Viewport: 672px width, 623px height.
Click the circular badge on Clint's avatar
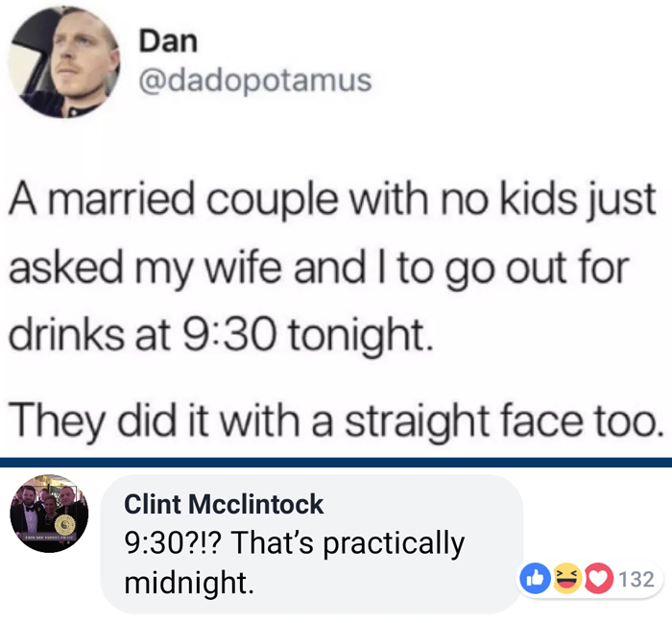[65, 523]
